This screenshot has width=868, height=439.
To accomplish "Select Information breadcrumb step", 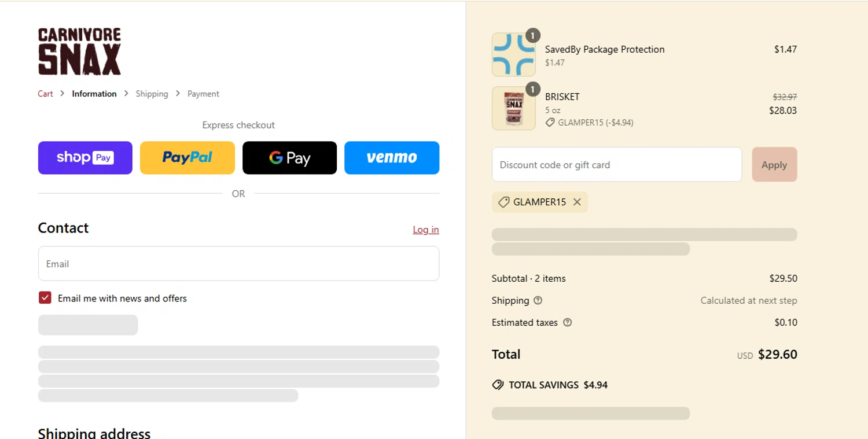I will [x=94, y=94].
